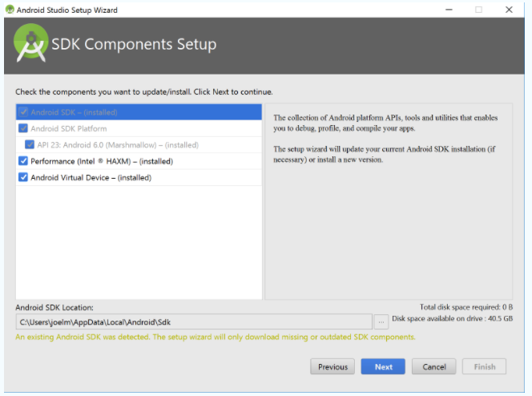This screenshot has height=396, width=532.
Task: Click the 'Android SDK Location:' label
Action: point(54,308)
